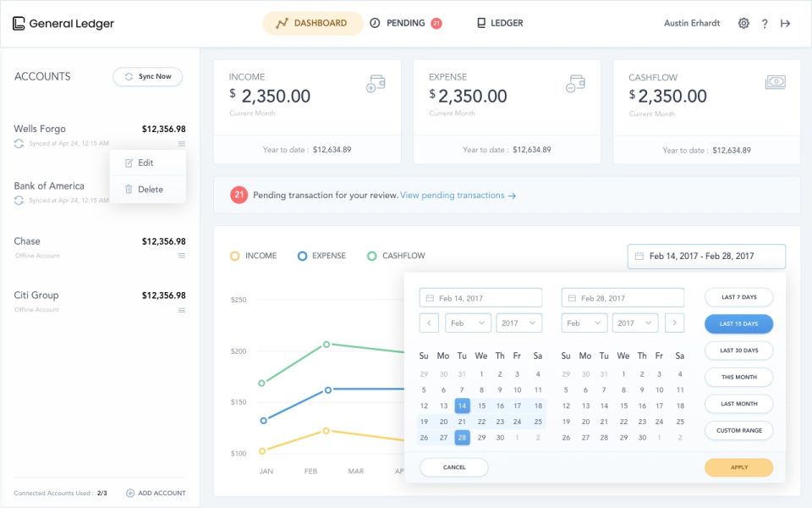This screenshot has height=508, width=812.
Task: Click the calendar icon in the date range field
Action: [640, 256]
